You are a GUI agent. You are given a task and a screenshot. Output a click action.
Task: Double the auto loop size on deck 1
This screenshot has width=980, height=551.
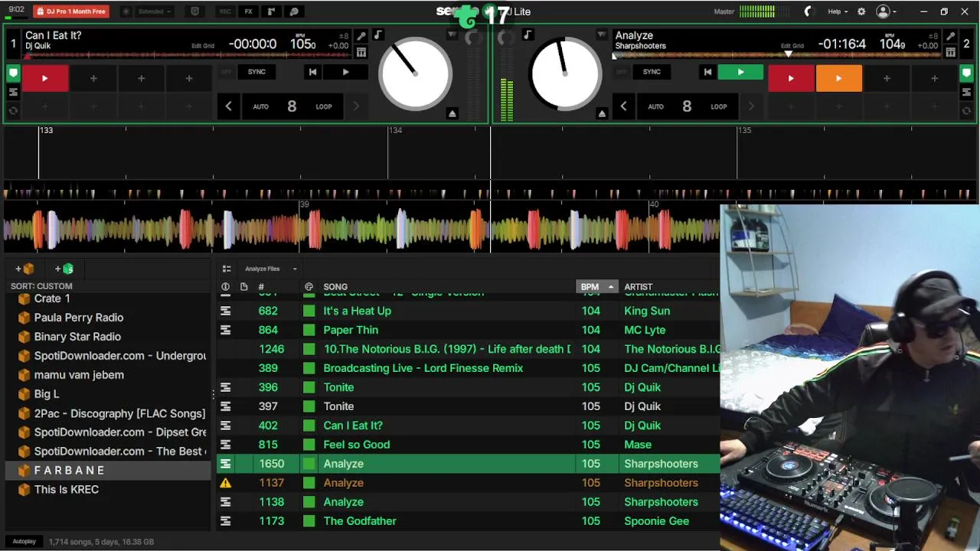tap(356, 106)
